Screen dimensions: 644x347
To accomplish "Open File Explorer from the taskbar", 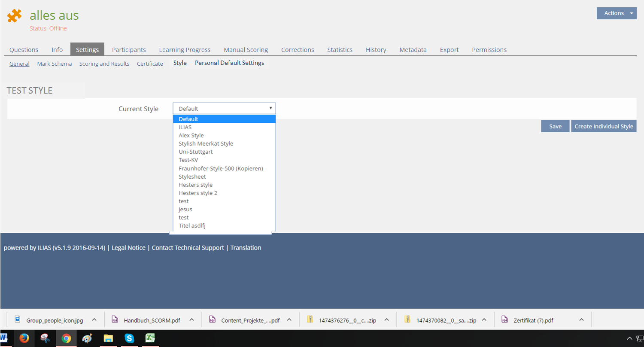I will pyautogui.click(x=108, y=338).
